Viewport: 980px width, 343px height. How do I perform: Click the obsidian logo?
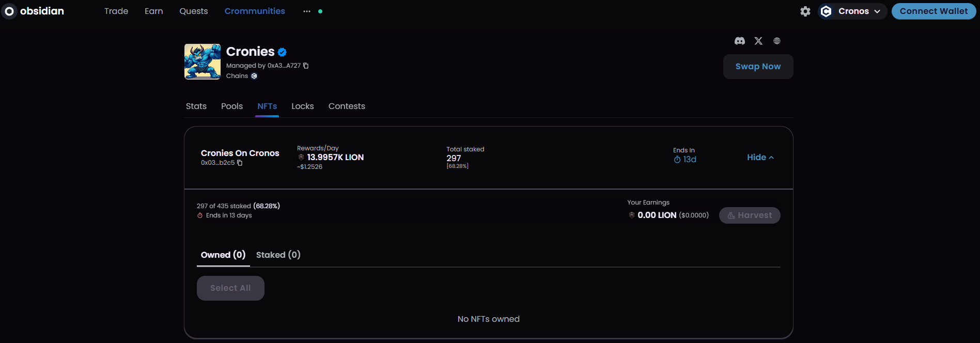34,11
